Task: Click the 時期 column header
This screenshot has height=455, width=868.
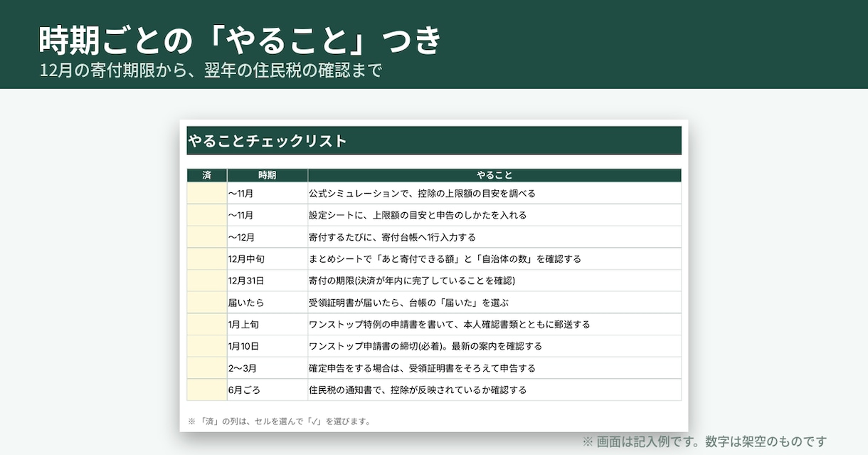Action: 268,175
